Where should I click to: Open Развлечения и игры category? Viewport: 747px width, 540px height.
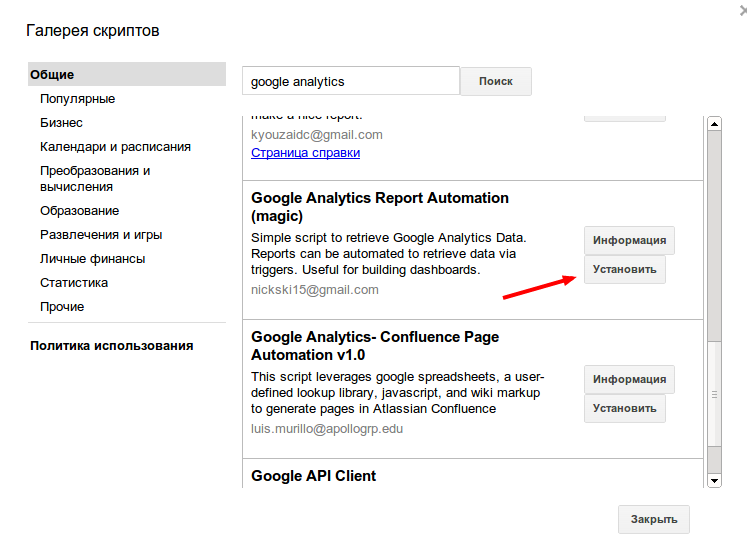coord(100,234)
